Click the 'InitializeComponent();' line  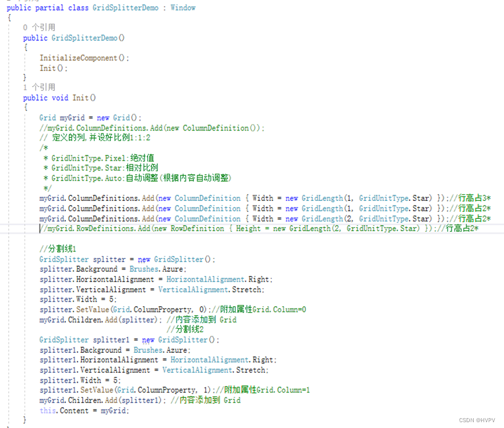[84, 58]
